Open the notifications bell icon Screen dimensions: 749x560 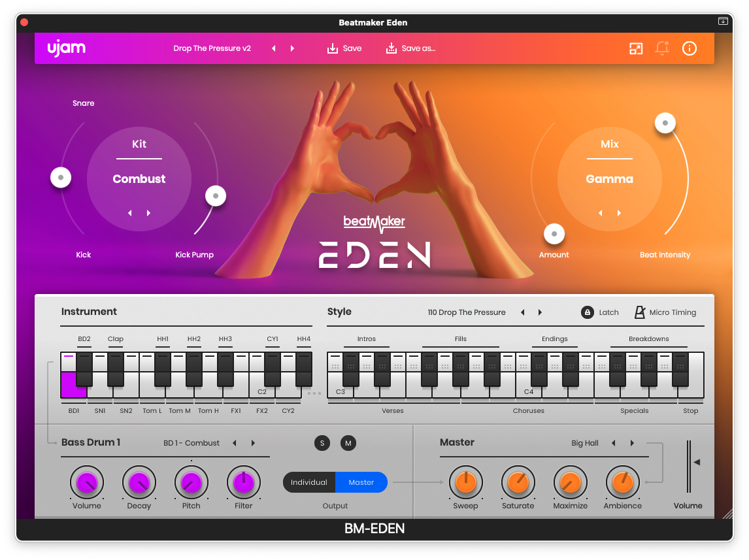(x=662, y=48)
